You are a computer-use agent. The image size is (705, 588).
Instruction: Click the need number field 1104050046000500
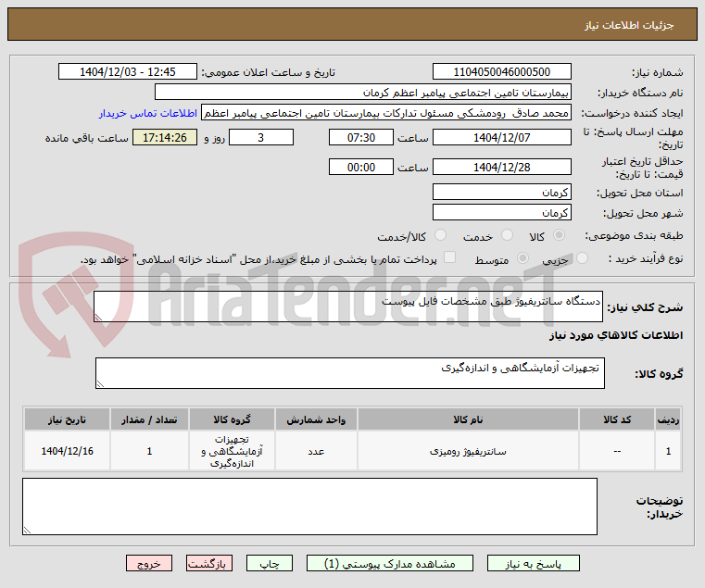coord(502,71)
